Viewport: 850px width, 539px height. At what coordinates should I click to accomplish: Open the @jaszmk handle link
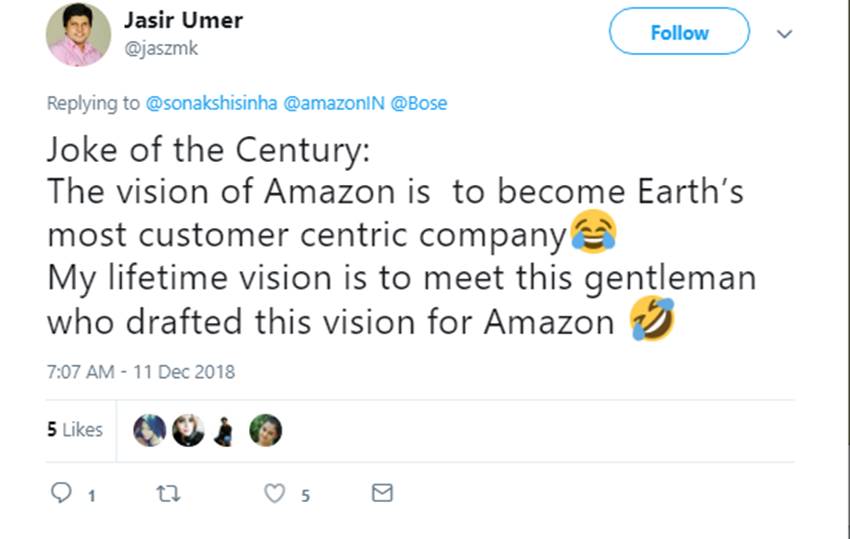tap(156, 45)
